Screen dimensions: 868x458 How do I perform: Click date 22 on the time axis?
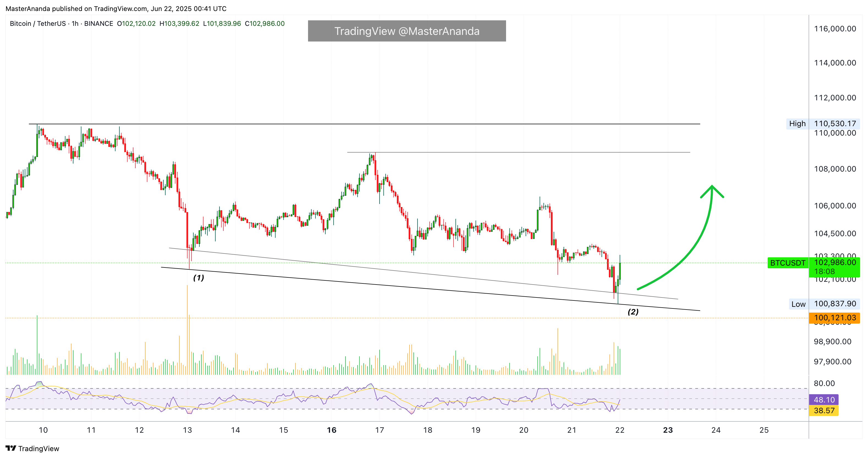point(620,430)
